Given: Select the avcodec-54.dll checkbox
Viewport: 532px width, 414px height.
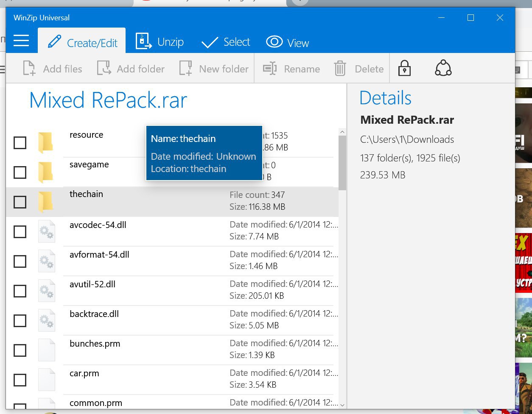Looking at the screenshot, I should [20, 232].
